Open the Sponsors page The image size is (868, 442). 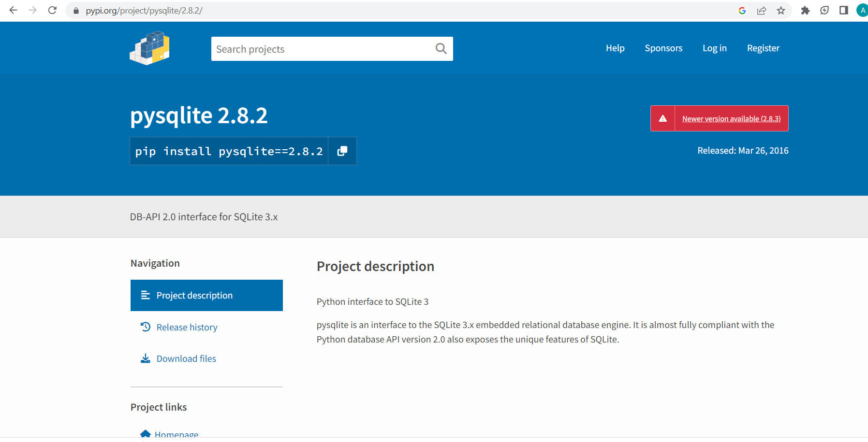point(663,48)
